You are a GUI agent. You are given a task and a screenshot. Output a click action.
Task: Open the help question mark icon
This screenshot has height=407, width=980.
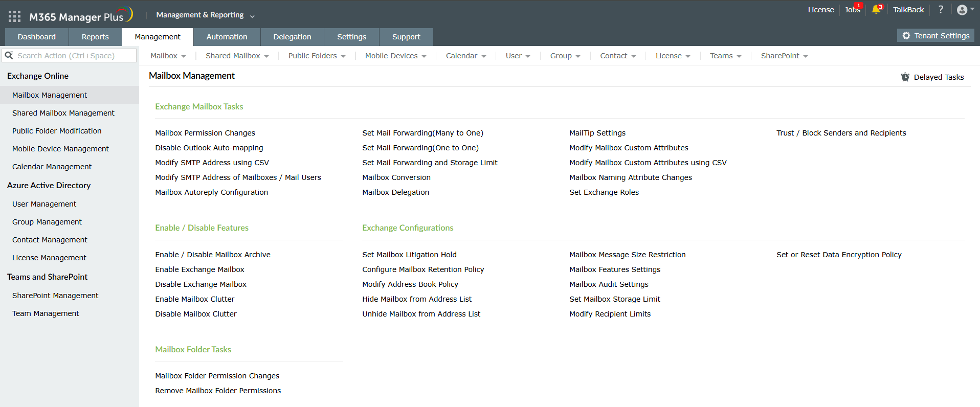click(x=941, y=10)
